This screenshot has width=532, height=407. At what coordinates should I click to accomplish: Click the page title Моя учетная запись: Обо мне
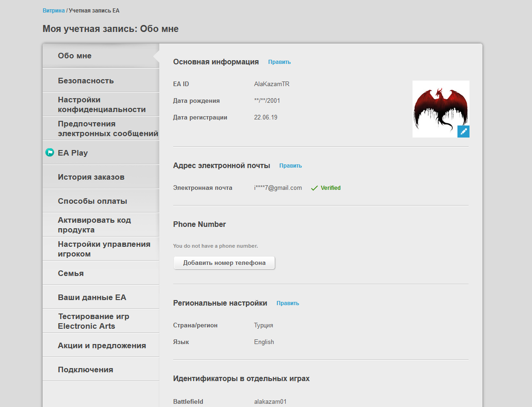(x=111, y=29)
